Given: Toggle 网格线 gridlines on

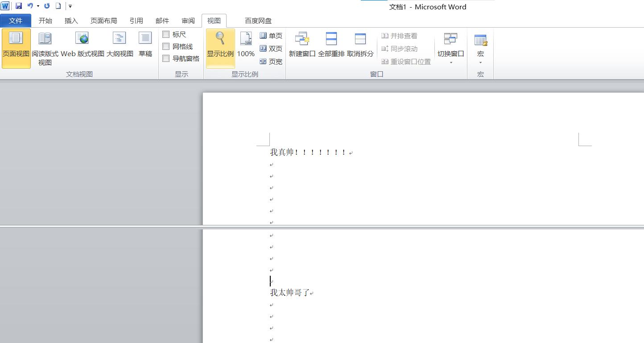Looking at the screenshot, I should (166, 46).
